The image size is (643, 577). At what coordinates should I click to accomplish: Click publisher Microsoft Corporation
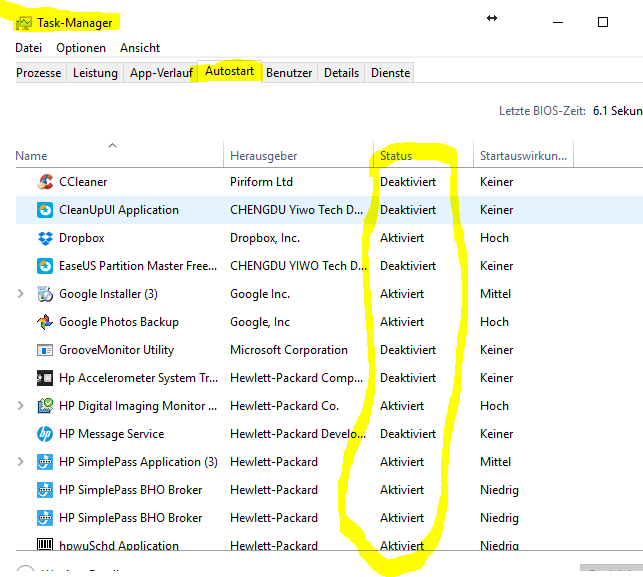click(x=289, y=350)
